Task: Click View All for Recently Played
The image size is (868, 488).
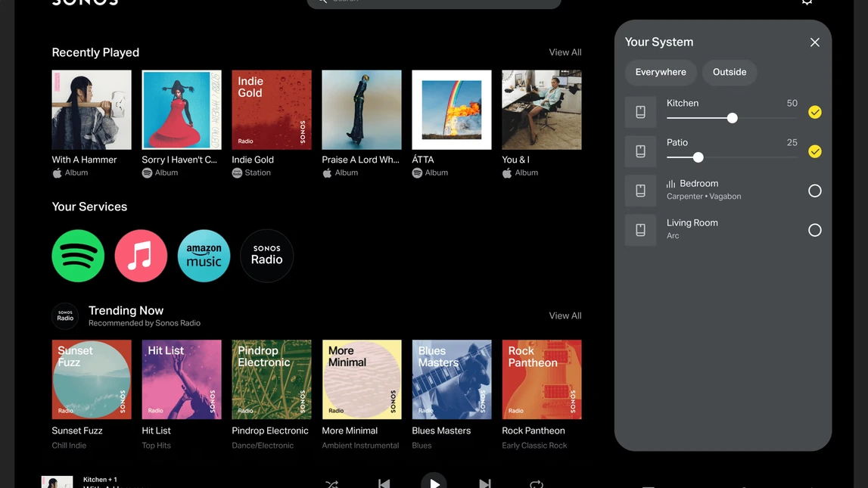Action: (565, 51)
